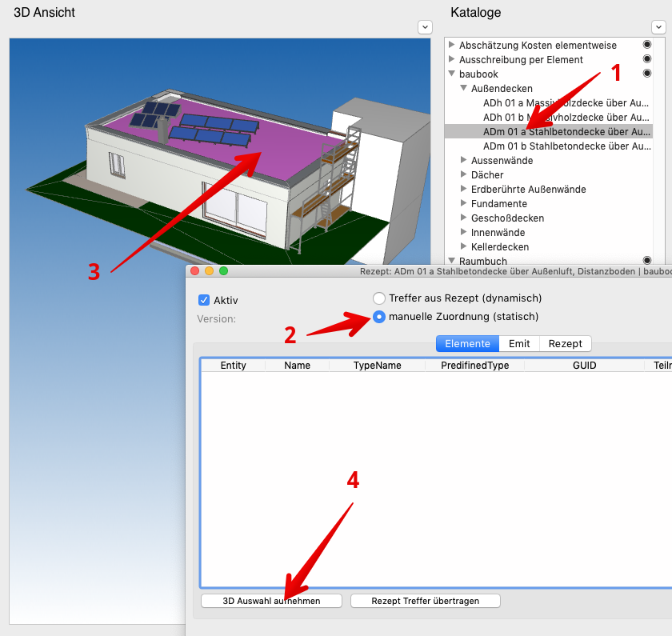This screenshot has width=672, height=636.
Task: Expand the Aussenwände catalog folder
Action: tap(463, 161)
